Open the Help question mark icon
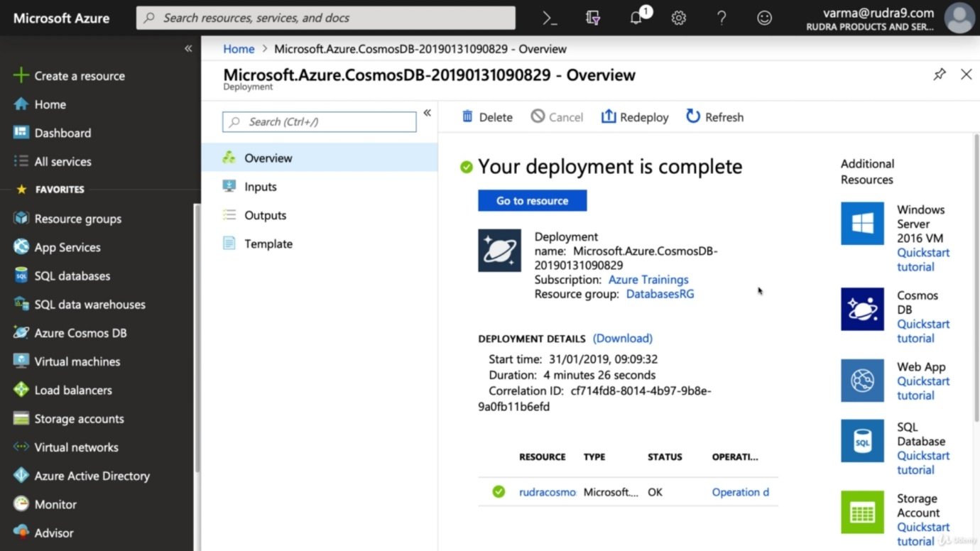This screenshot has width=980, height=551. coord(722,18)
